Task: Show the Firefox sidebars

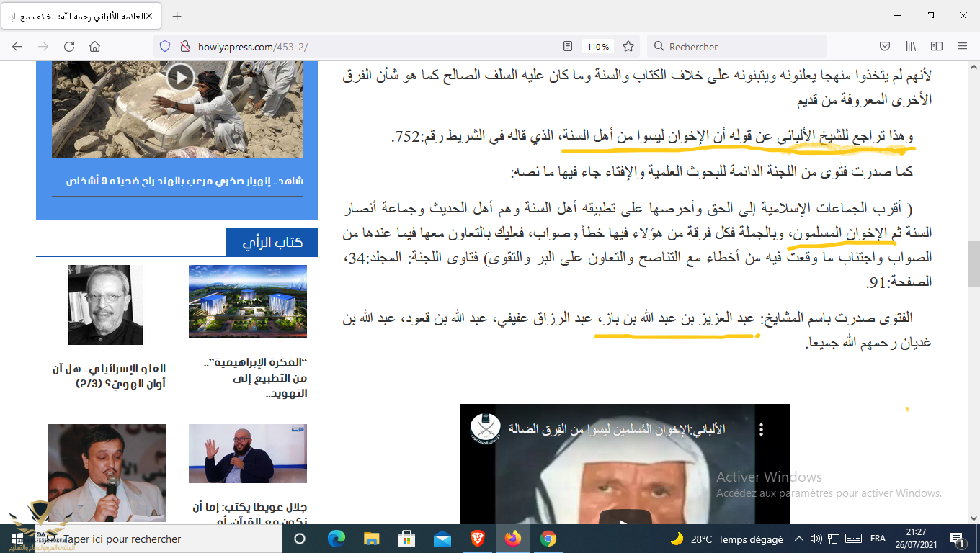Action: [x=937, y=46]
